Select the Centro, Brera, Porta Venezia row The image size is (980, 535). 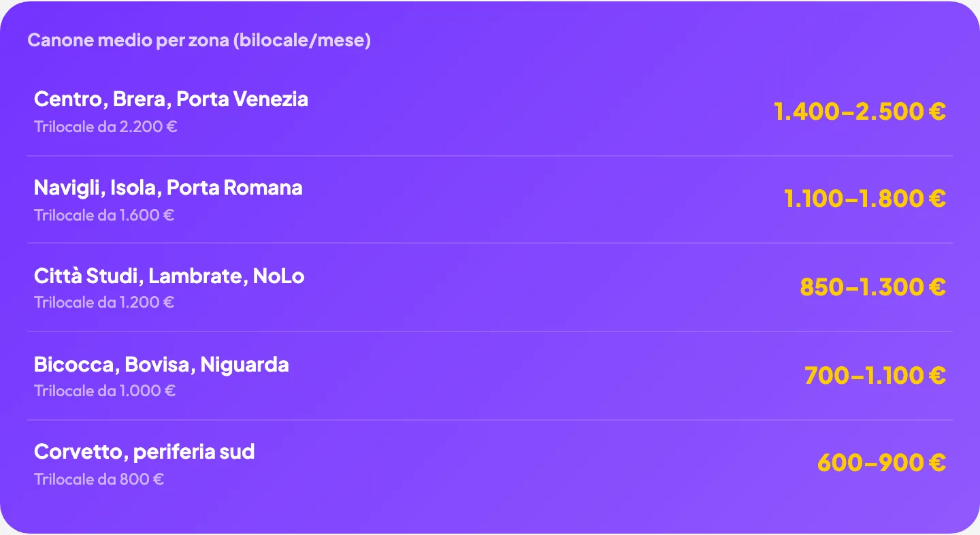point(490,112)
